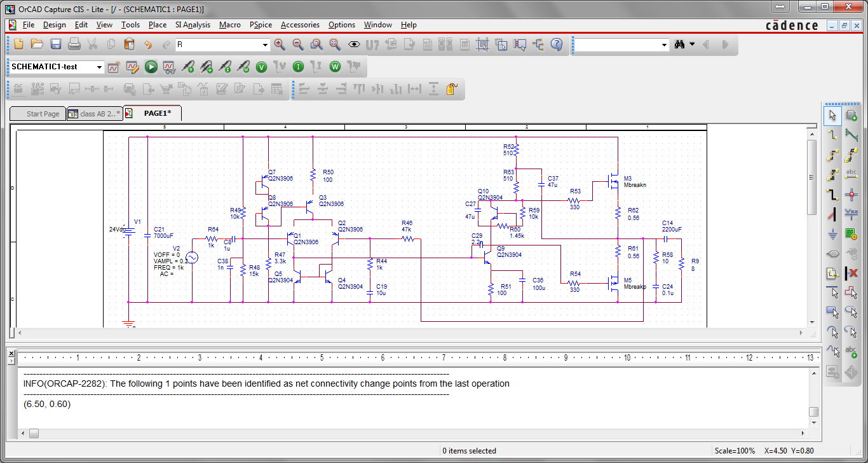Click the Select arrow tool
The height and width of the screenshot is (463, 868).
tap(833, 115)
